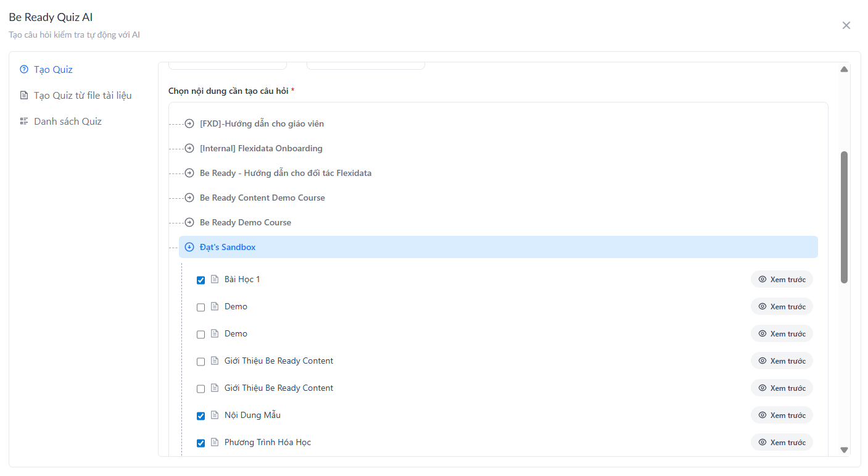The width and height of the screenshot is (868, 476).
Task: Expand the [FXD]-Hướng dẫn cho giáo viên node
Action: (189, 123)
